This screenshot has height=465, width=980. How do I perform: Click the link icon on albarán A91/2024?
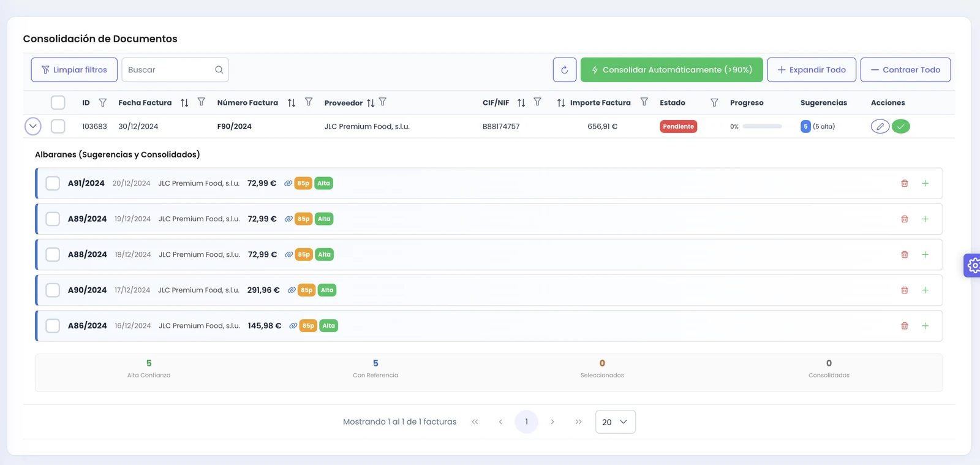(x=288, y=183)
